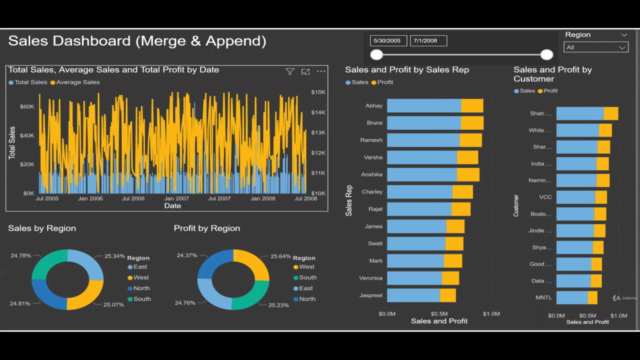Click Mark's sales bar
Viewport: 640px width, 360px height.
tap(416, 261)
